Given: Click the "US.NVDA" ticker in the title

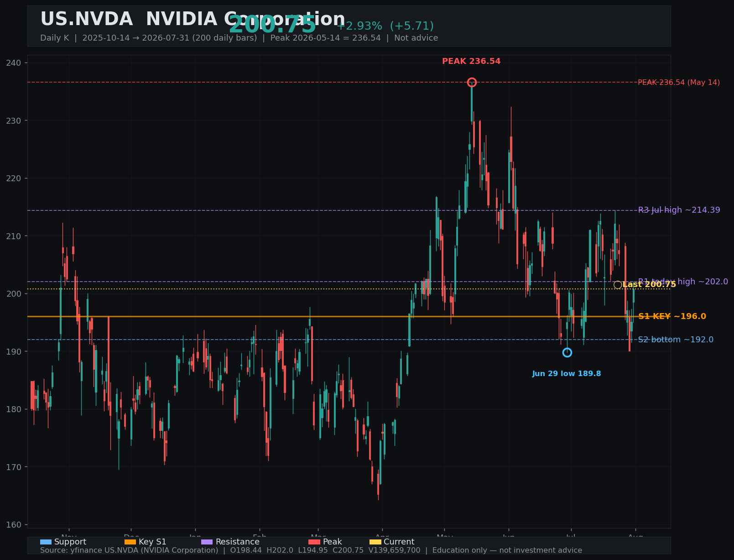Looking at the screenshot, I should pyautogui.click(x=87, y=19).
